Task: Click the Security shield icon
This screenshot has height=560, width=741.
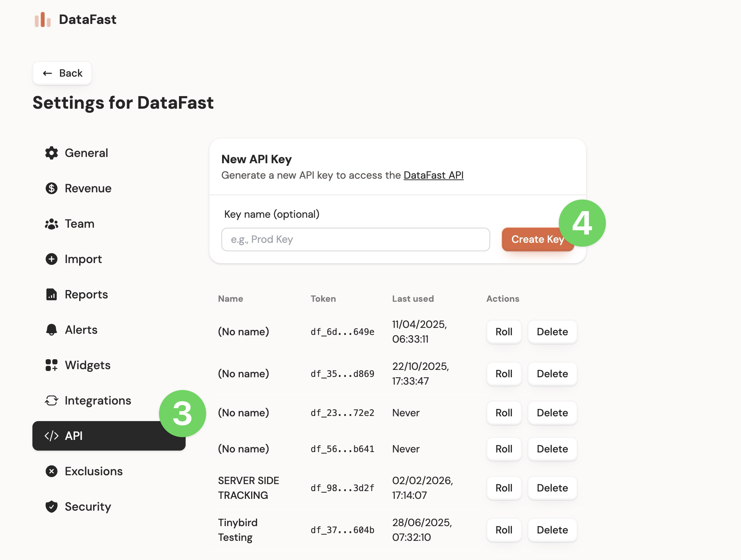Action: [x=52, y=507]
